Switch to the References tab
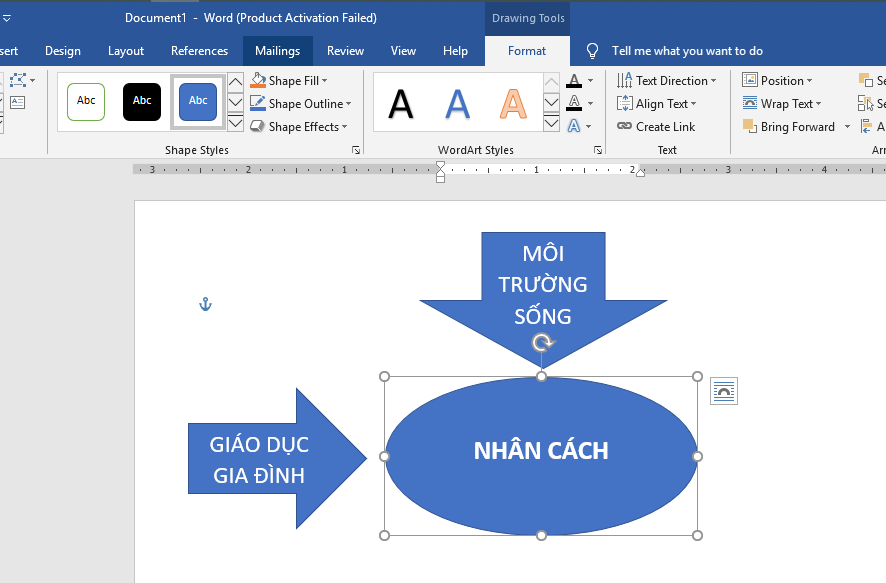This screenshot has width=886, height=583. 199,51
